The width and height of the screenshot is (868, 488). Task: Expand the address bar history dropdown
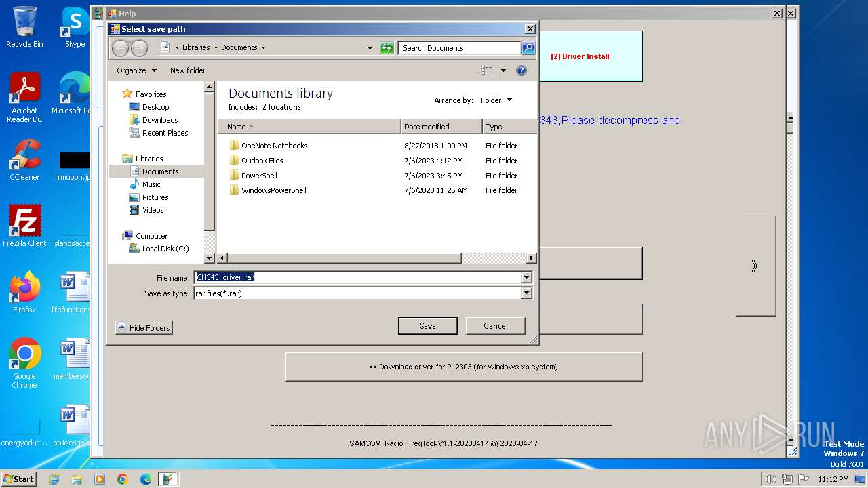click(370, 48)
